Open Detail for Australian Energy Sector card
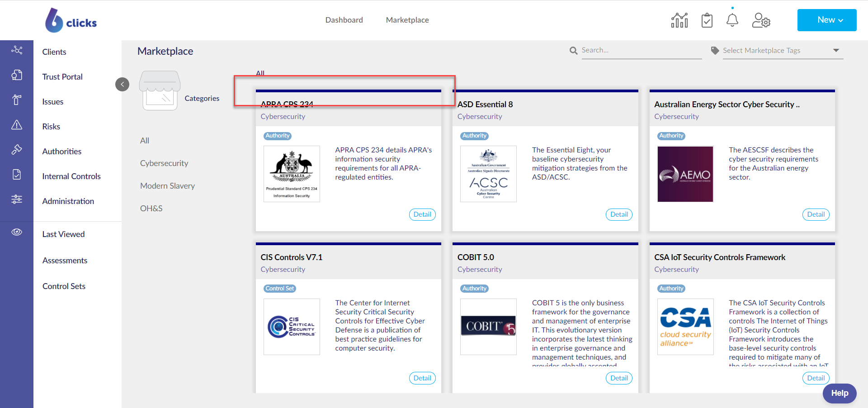Image resolution: width=868 pixels, height=408 pixels. point(816,214)
